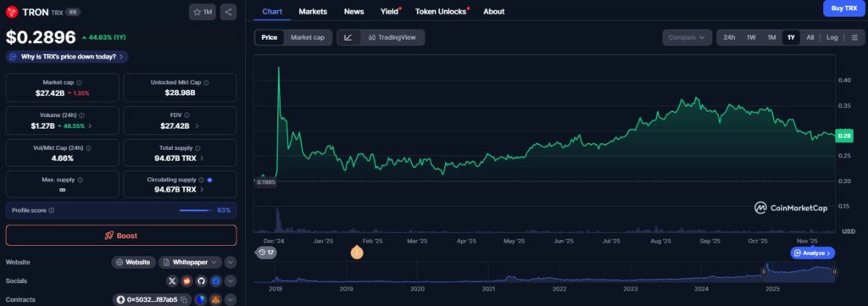Open the Token Unlocks tab
Image resolution: width=868 pixels, height=306 pixels.
point(441,11)
